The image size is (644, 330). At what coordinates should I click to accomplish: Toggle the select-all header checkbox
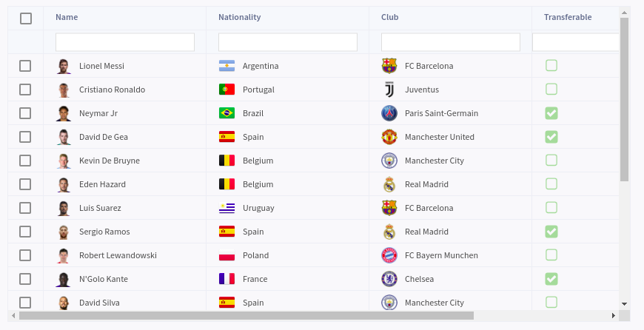26,18
